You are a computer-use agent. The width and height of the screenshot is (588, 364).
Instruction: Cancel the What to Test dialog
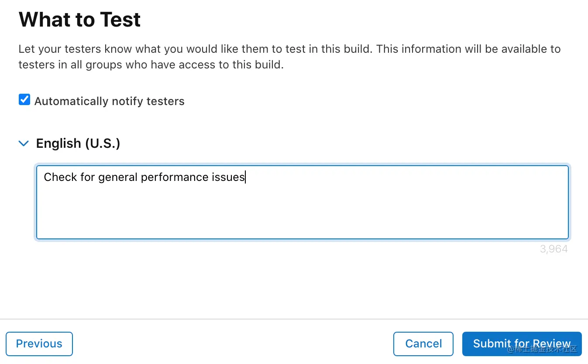click(423, 344)
